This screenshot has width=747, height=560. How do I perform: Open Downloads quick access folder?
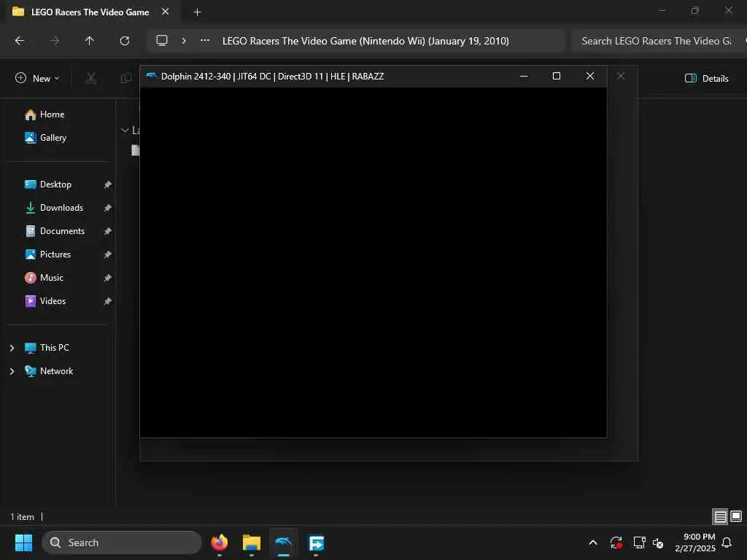(54, 208)
